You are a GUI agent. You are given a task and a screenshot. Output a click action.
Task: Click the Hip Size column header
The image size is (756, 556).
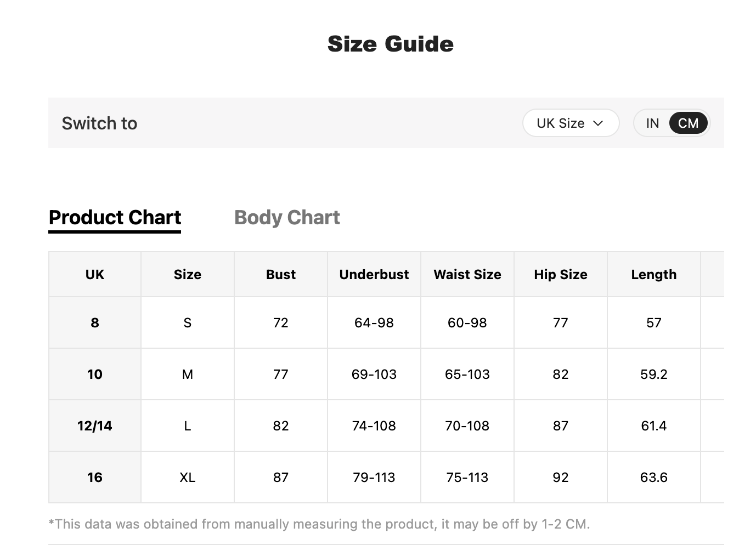click(561, 274)
